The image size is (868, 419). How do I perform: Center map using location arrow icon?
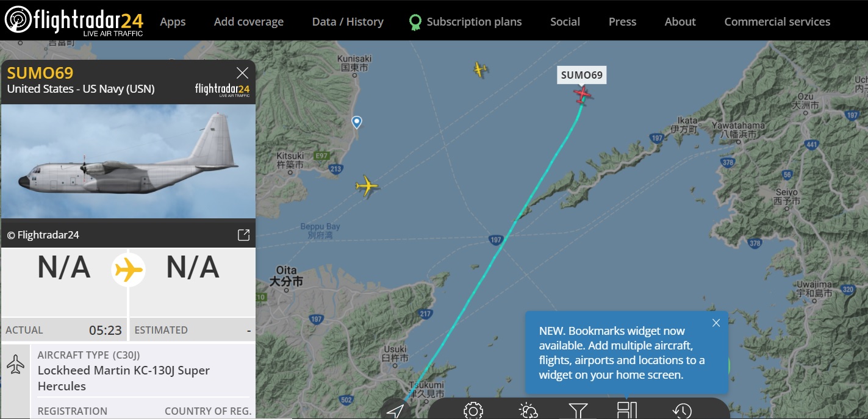tap(395, 410)
